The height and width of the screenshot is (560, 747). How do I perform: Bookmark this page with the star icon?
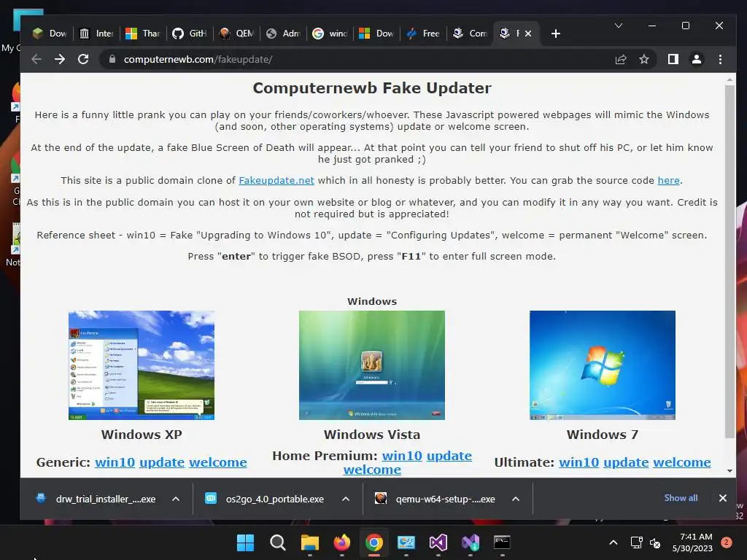[644, 59]
